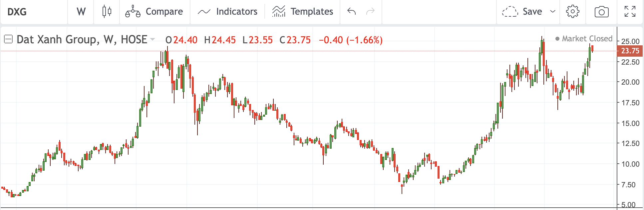The height and width of the screenshot is (210, 644).
Task: Change the W weekly interval
Action: (x=81, y=12)
